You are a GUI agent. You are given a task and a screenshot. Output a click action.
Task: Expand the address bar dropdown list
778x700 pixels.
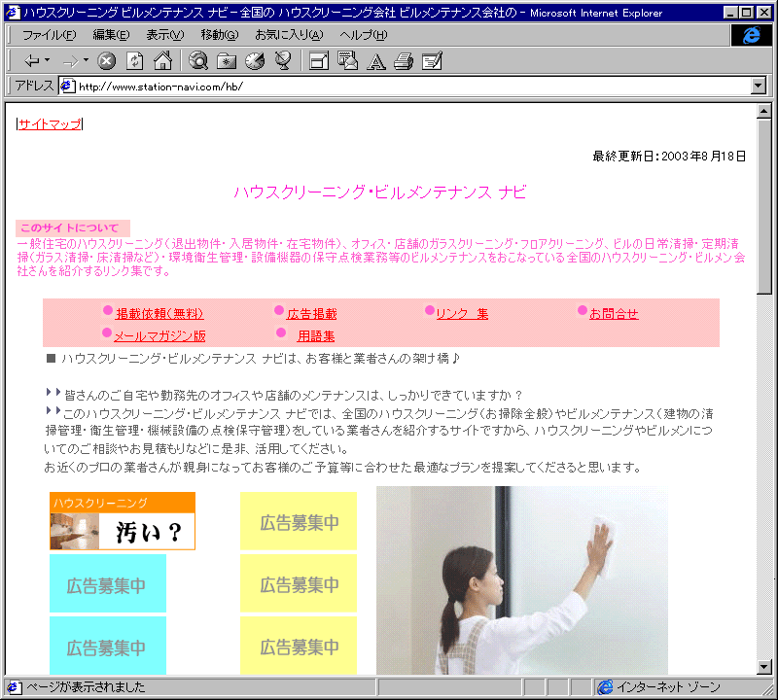tap(759, 86)
